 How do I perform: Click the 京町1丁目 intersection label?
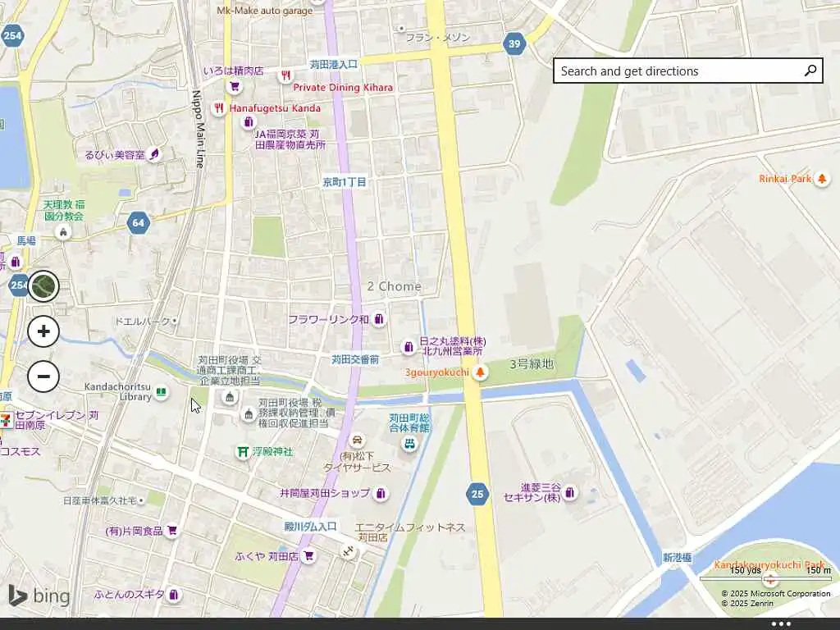tap(345, 182)
